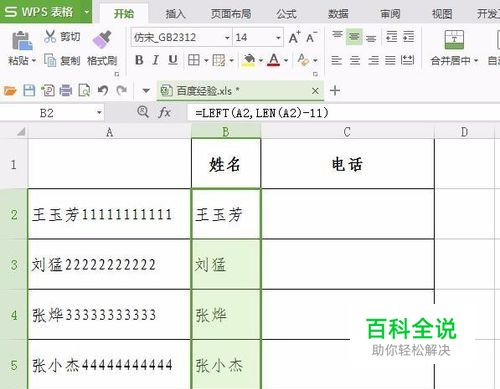The image size is (500, 389).
Task: Switch to the 公式 tab
Action: [286, 14]
